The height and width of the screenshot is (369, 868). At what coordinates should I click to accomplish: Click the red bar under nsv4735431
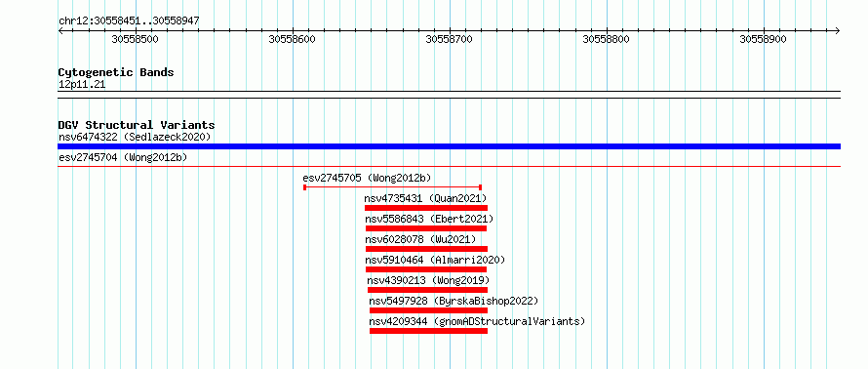click(425, 208)
